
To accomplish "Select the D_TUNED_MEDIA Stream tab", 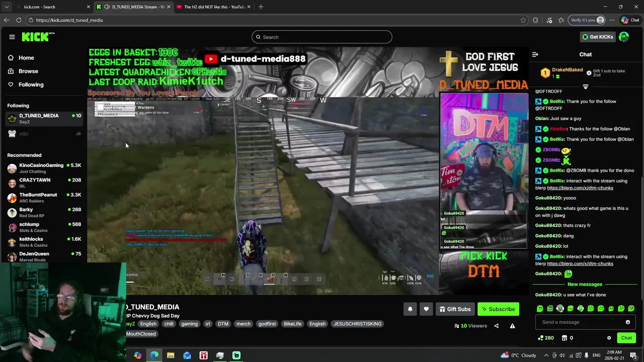I will pyautogui.click(x=134, y=7).
